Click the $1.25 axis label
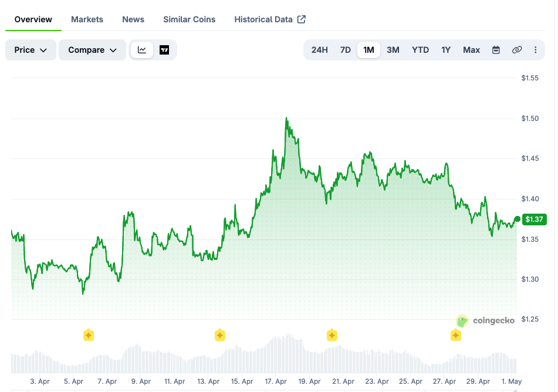 click(530, 319)
